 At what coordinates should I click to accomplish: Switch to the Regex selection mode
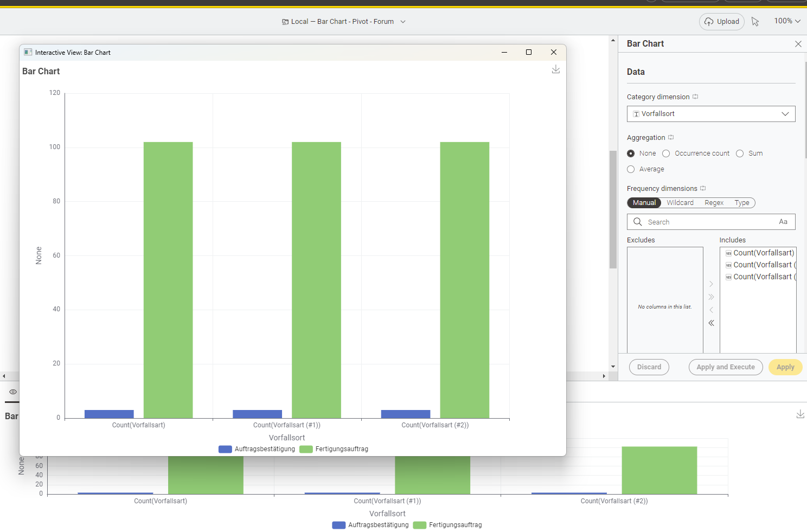714,203
